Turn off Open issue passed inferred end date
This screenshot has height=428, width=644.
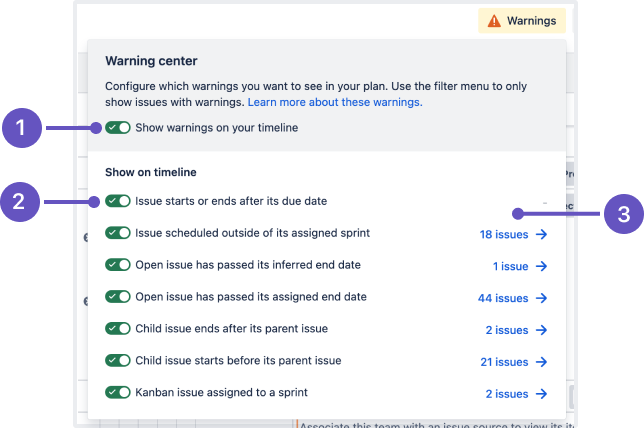tap(118, 265)
